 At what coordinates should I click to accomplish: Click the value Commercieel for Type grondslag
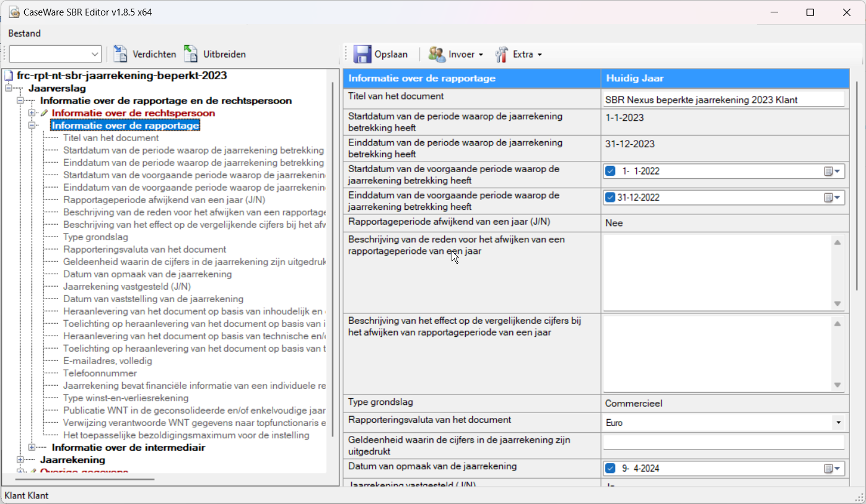(634, 404)
